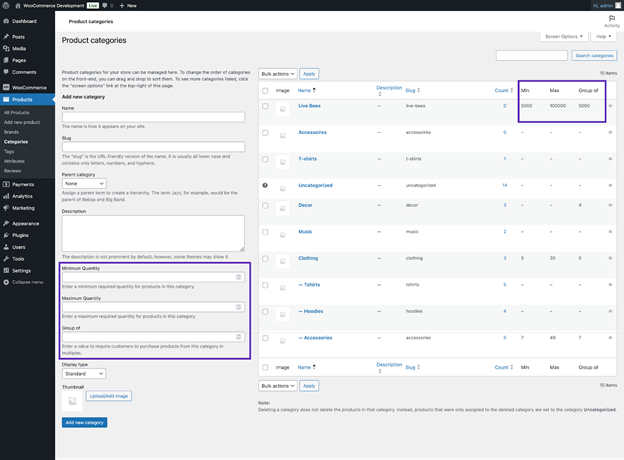Open the Activity panel icon
This screenshot has width=624, height=460.
point(611,20)
